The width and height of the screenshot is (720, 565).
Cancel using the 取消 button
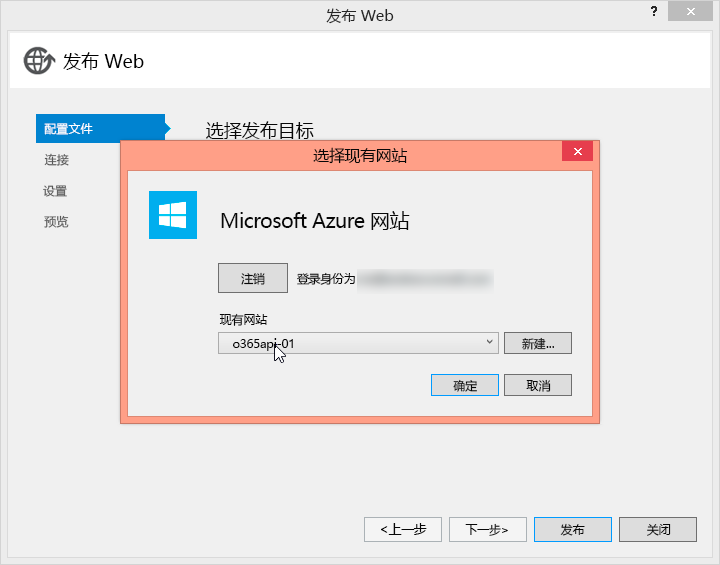[x=538, y=386]
